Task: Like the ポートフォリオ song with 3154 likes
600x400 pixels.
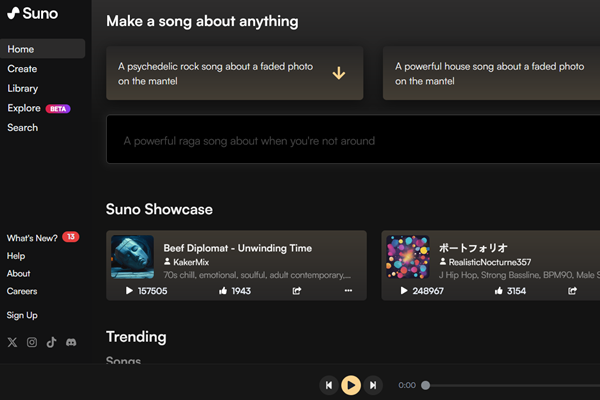Action: click(498, 291)
